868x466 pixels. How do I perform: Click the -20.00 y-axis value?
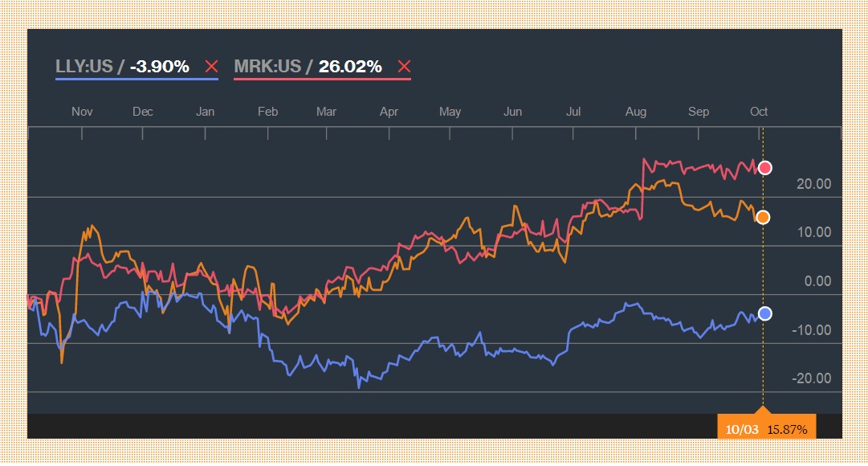812,378
